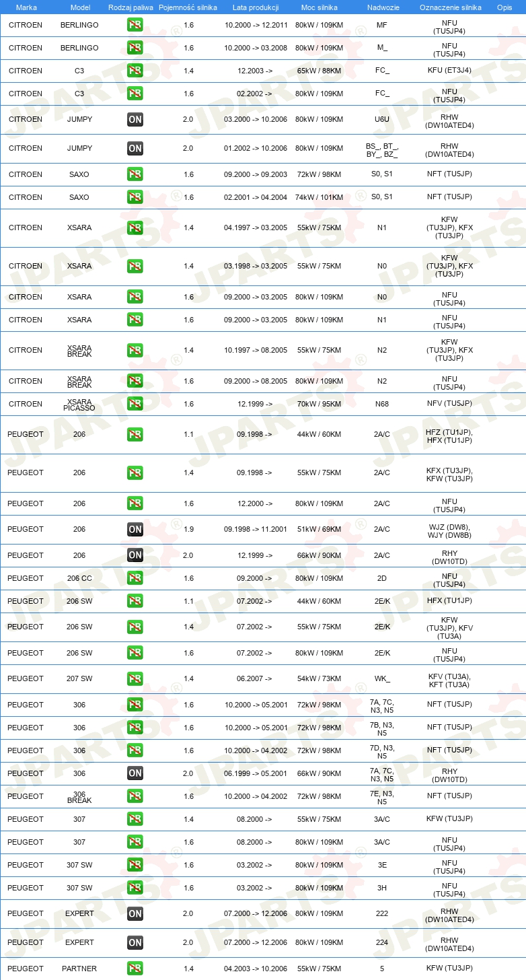
Task: Click diesel ON icon in EXPERT 224 row
Action: 135,943
